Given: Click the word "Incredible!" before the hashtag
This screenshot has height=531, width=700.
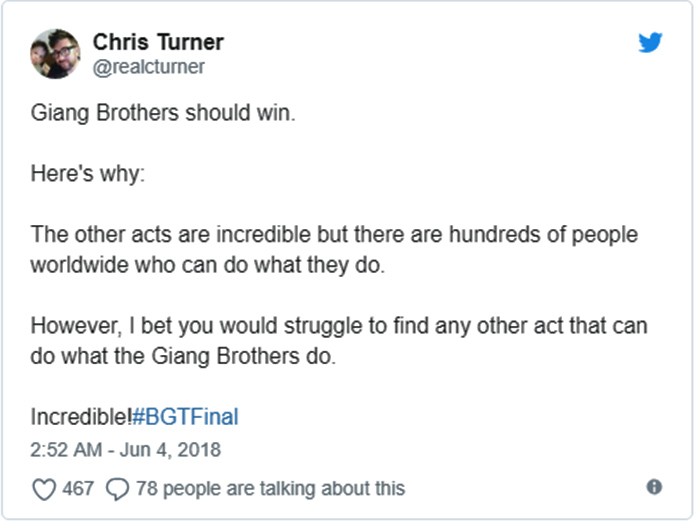Looking at the screenshot, I should (80, 417).
